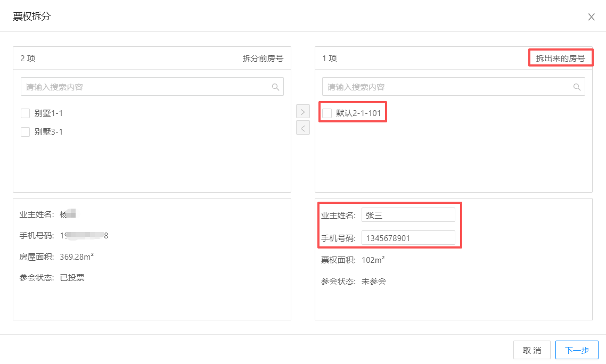Proceed with the 下一步 button
606x364 pixels.
(577, 350)
